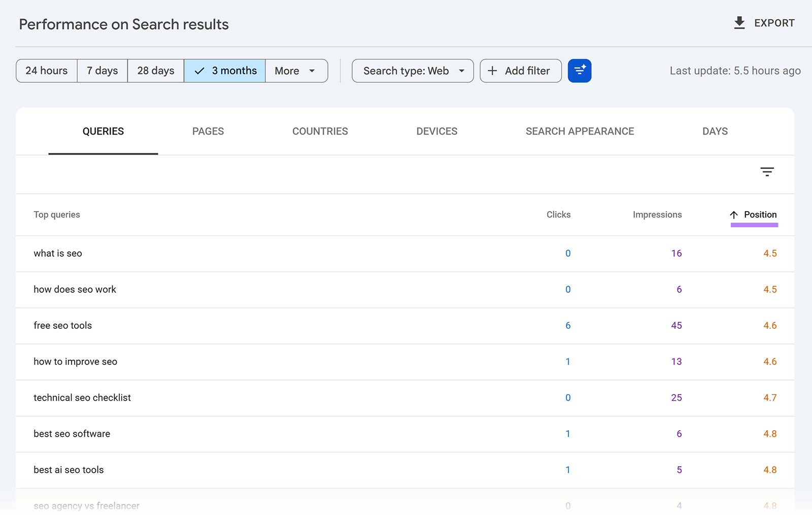Open the 'free seo tools' query
Image resolution: width=812 pixels, height=521 pixels.
click(63, 326)
